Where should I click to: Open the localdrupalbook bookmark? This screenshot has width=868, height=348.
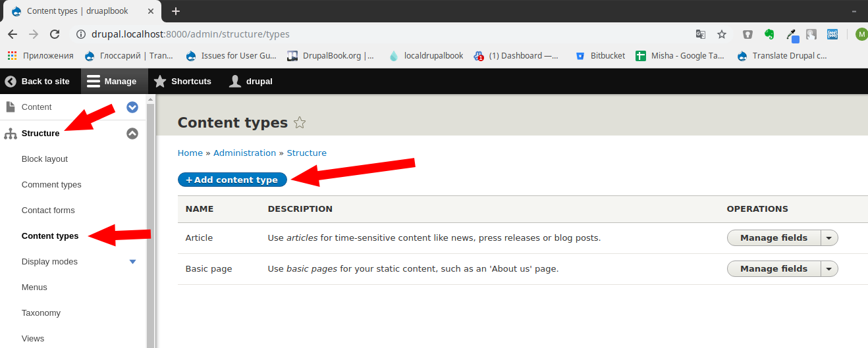click(426, 56)
